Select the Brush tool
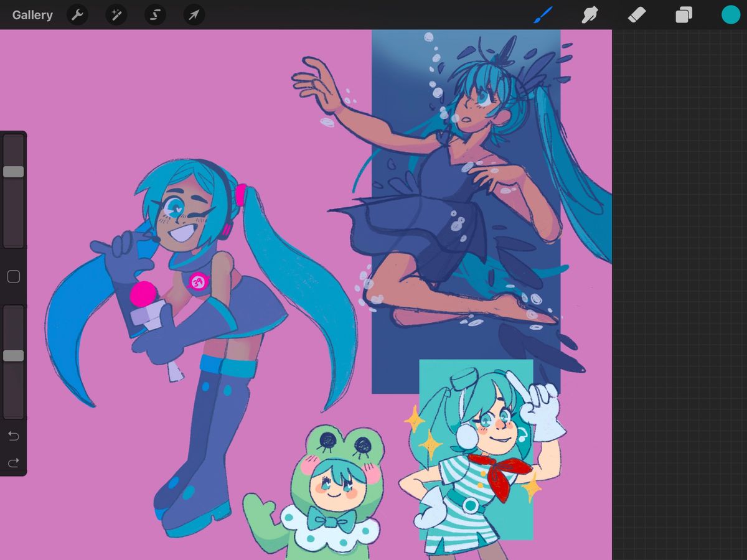The width and height of the screenshot is (747, 560). (x=543, y=15)
